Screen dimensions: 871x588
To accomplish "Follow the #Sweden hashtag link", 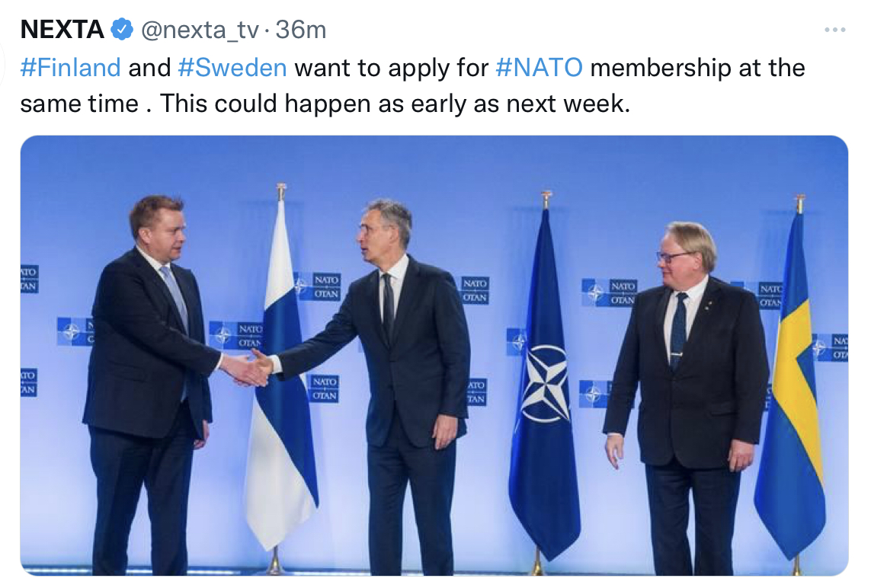I will [x=232, y=68].
